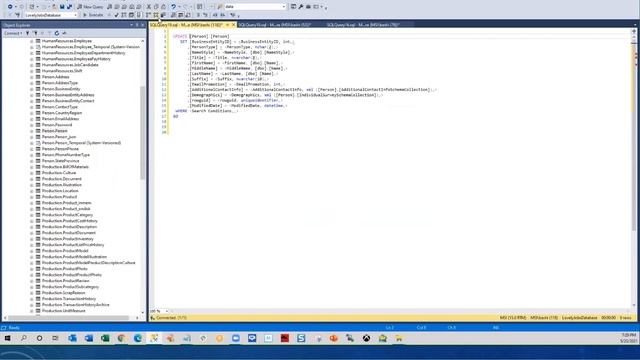The height and width of the screenshot is (360, 640).
Task: Click the navigate Back circle icon
Action: [10, 7]
